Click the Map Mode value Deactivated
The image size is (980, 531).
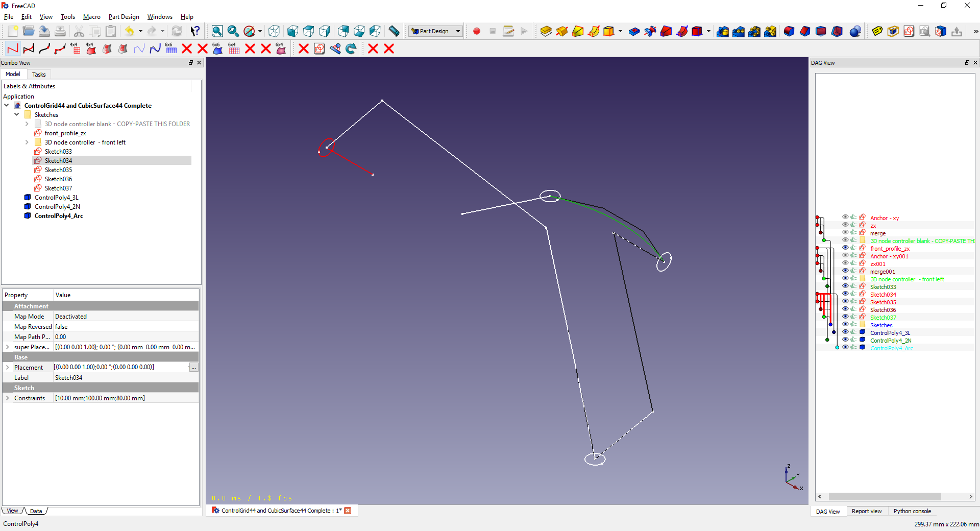coord(71,317)
